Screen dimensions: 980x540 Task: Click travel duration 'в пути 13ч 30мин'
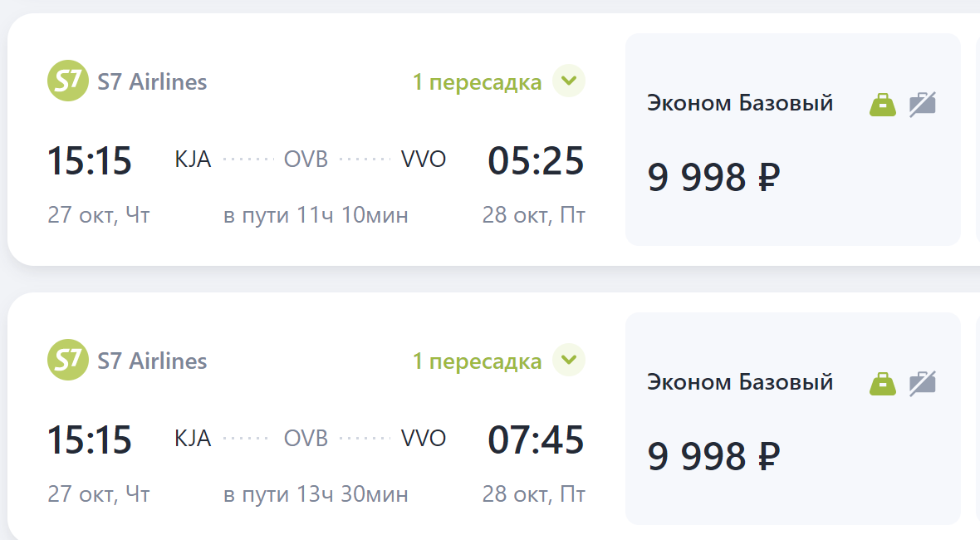click(x=316, y=495)
